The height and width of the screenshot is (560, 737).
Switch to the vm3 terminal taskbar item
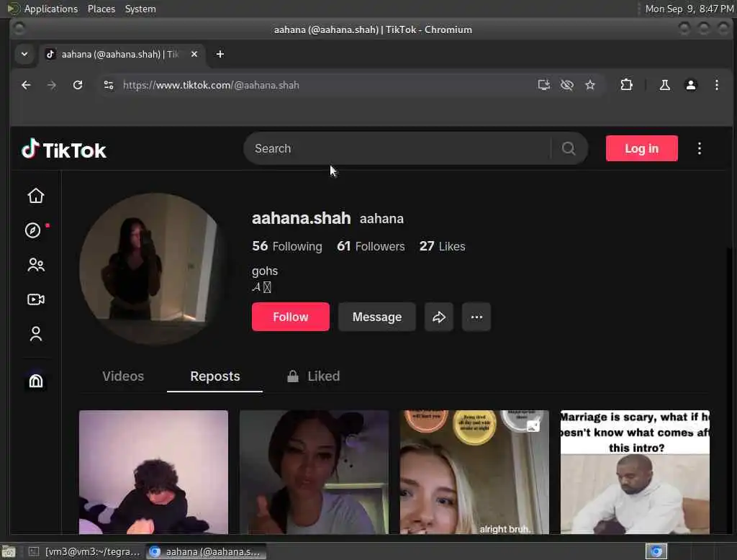84,551
